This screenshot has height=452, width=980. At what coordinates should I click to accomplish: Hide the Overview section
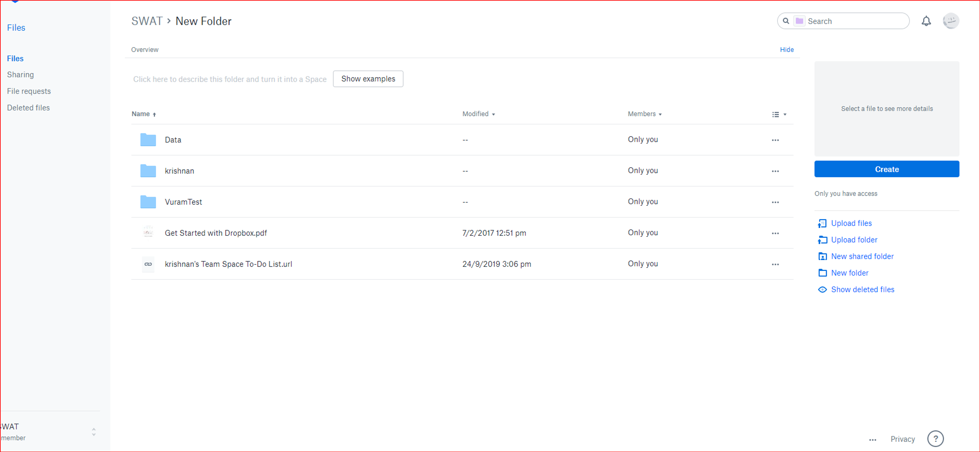click(x=786, y=50)
